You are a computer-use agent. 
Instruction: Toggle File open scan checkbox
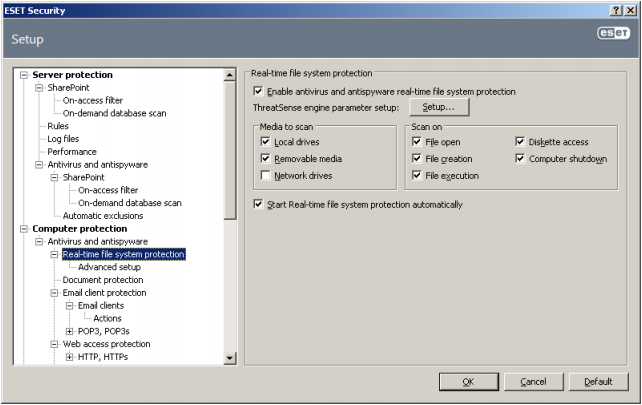tap(416, 142)
